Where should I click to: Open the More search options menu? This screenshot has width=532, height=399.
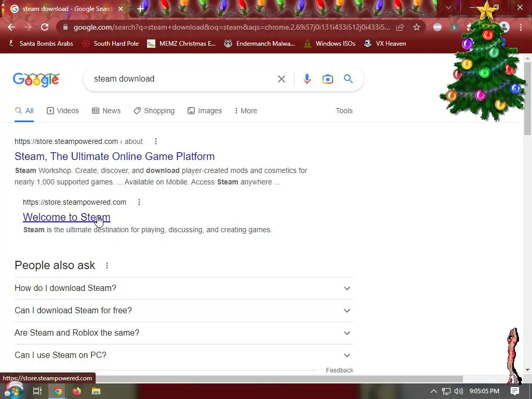click(246, 111)
